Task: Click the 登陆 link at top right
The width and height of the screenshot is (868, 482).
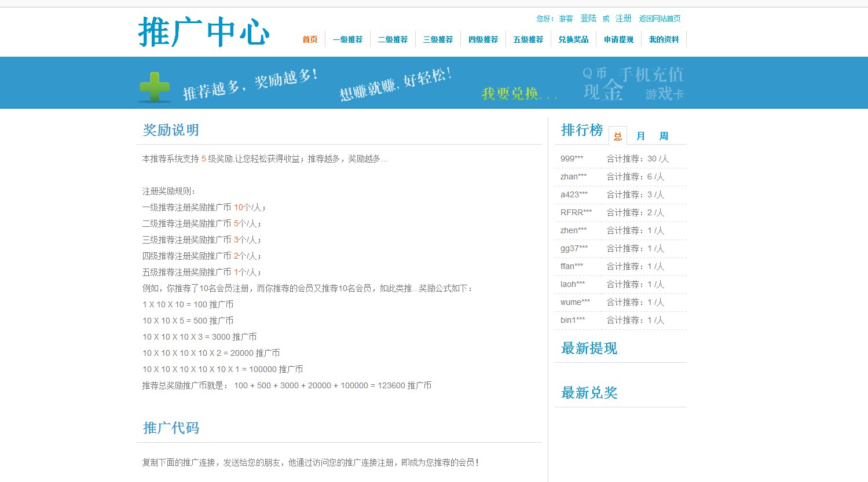Action: tap(588, 18)
